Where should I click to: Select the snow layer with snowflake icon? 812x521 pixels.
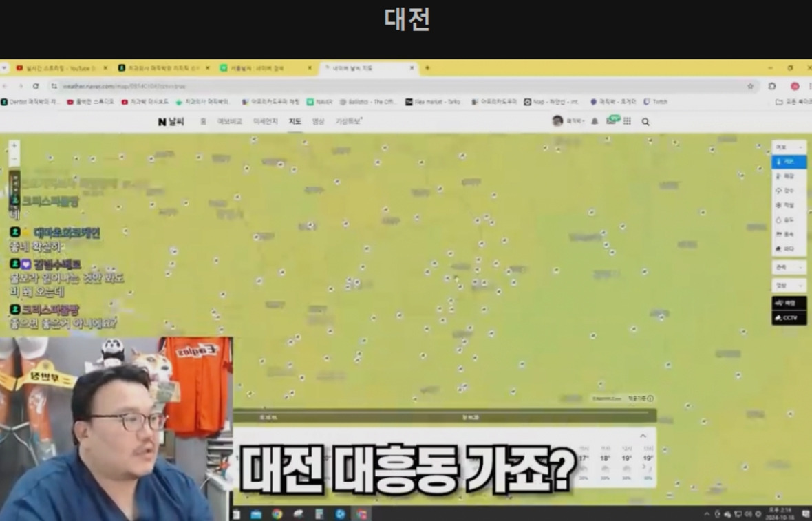(x=789, y=205)
